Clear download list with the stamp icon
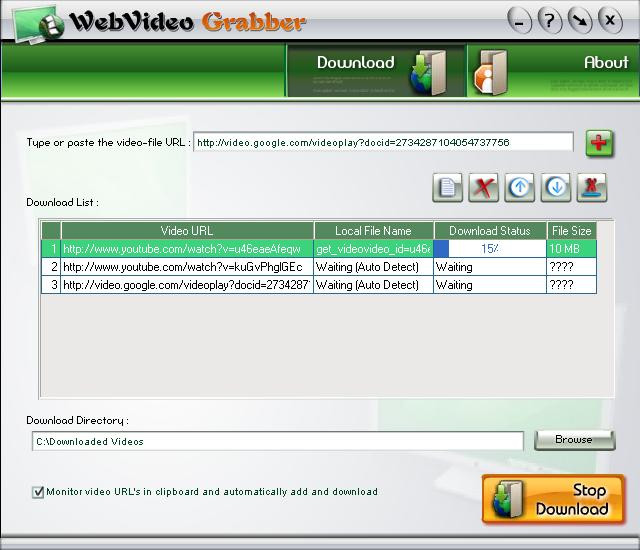Viewport: 640px width, 550px height. pyautogui.click(x=592, y=188)
